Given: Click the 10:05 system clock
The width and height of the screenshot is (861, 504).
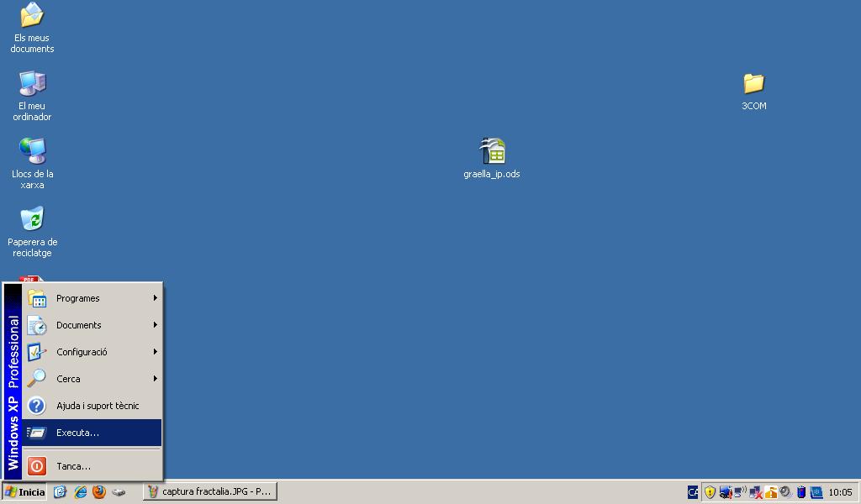Looking at the screenshot, I should coord(840,492).
